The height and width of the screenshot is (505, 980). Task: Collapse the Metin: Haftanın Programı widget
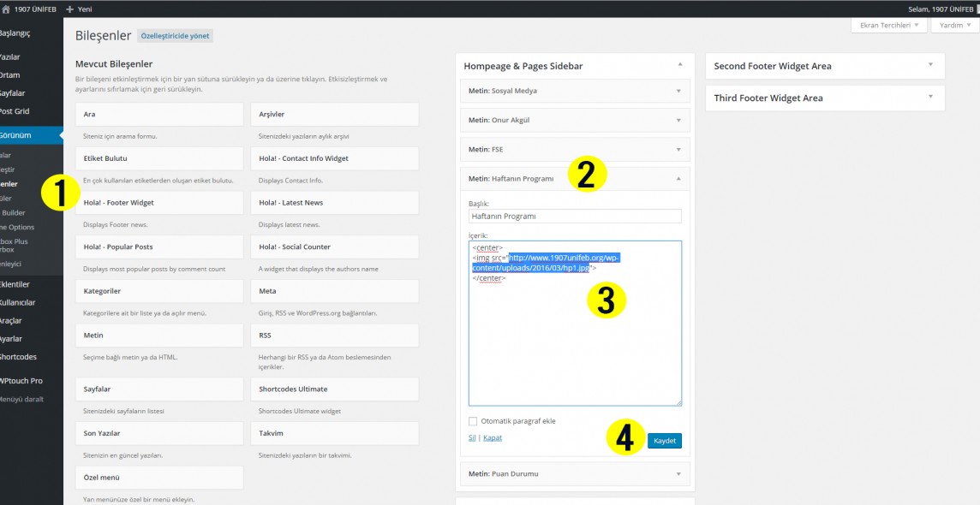pyautogui.click(x=678, y=178)
